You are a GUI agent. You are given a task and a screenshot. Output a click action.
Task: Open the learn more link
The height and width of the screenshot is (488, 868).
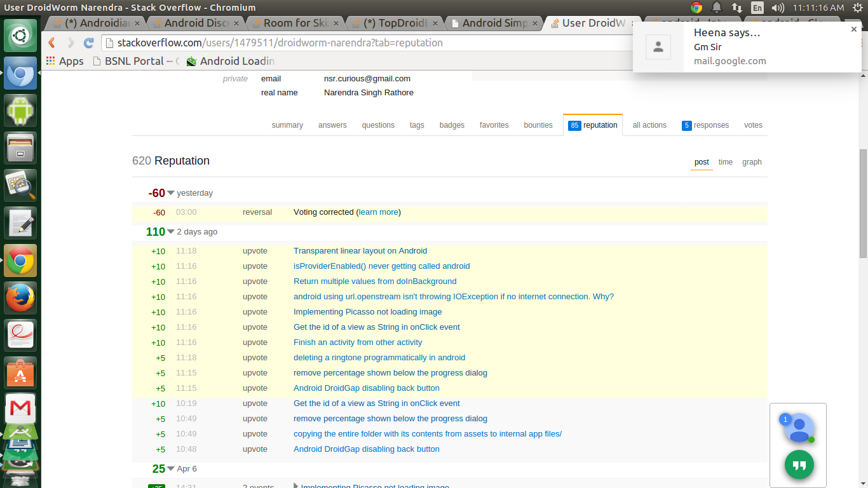coord(379,212)
